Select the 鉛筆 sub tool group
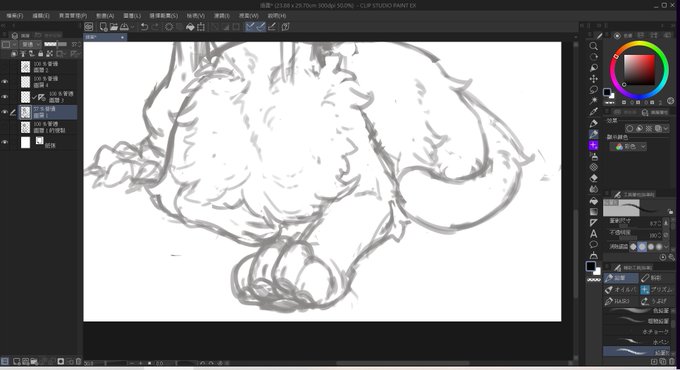Viewport: 680px width, 370px height. click(x=621, y=278)
